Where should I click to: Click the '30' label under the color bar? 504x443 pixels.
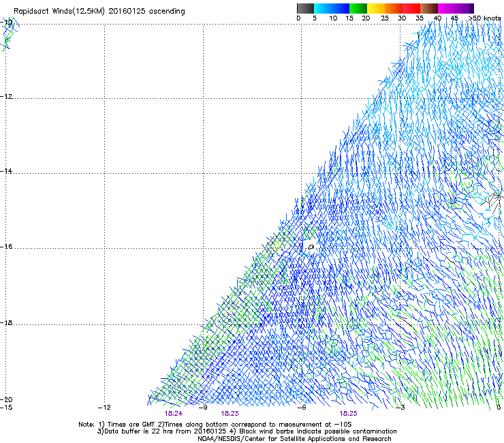(402, 18)
